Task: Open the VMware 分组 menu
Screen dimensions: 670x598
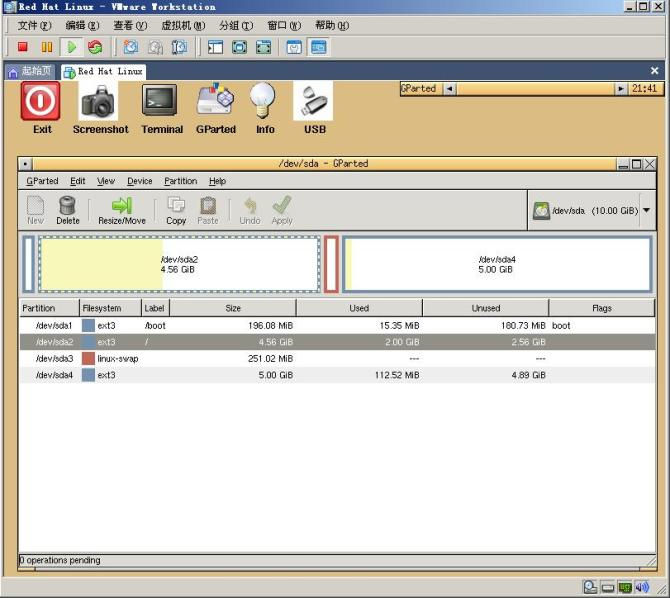Action: click(236, 26)
